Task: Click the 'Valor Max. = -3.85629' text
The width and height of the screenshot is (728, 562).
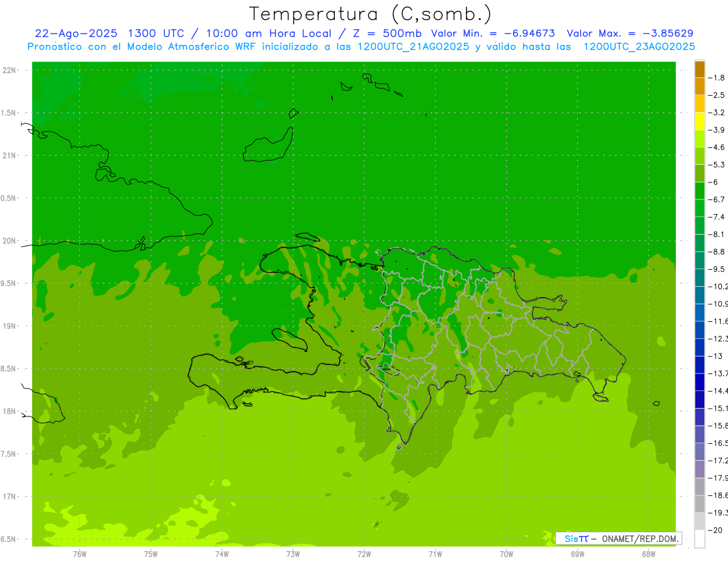Action: click(630, 33)
